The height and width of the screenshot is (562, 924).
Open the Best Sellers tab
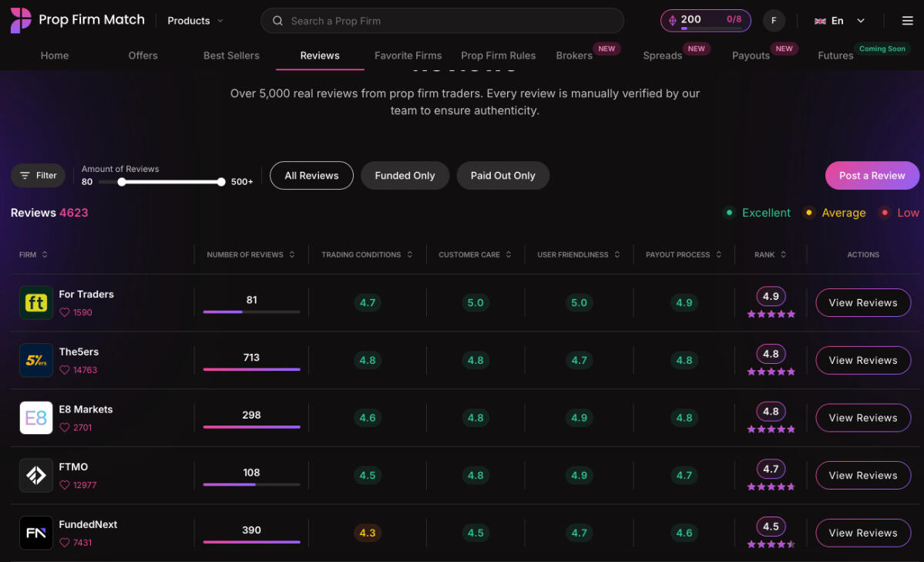pos(232,56)
